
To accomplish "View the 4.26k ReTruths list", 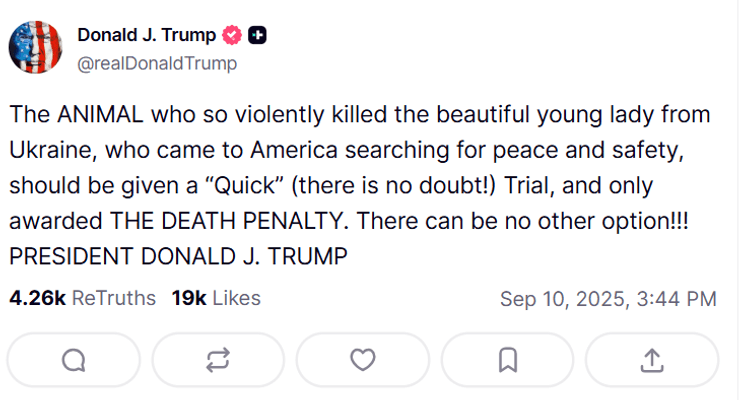I will (x=82, y=298).
